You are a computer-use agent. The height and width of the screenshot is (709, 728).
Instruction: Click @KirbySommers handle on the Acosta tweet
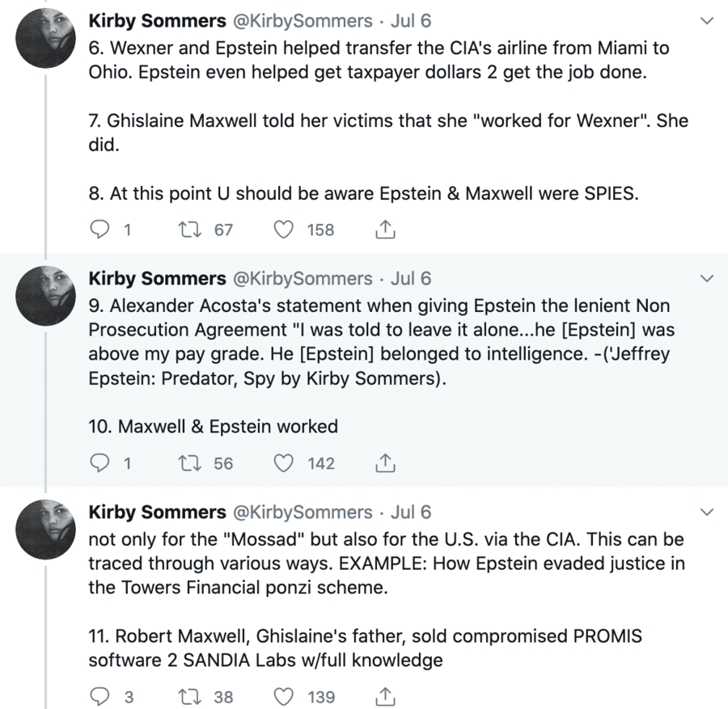click(x=303, y=279)
